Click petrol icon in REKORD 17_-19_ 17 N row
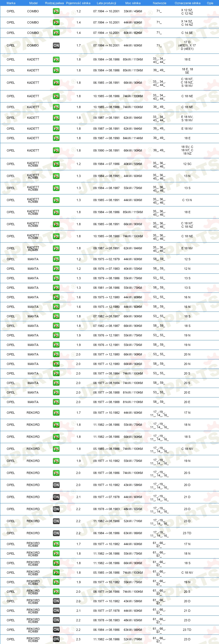The image size is (219, 644). (56, 413)
